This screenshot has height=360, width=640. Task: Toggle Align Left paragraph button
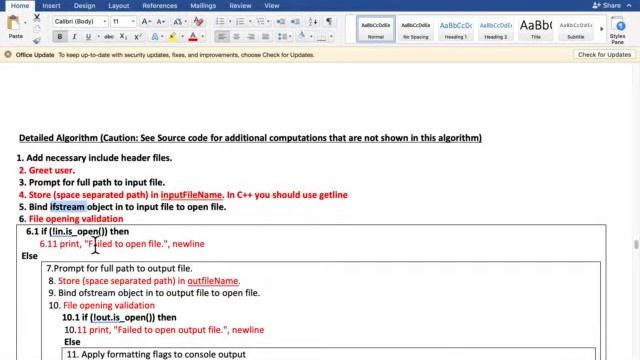(222, 37)
